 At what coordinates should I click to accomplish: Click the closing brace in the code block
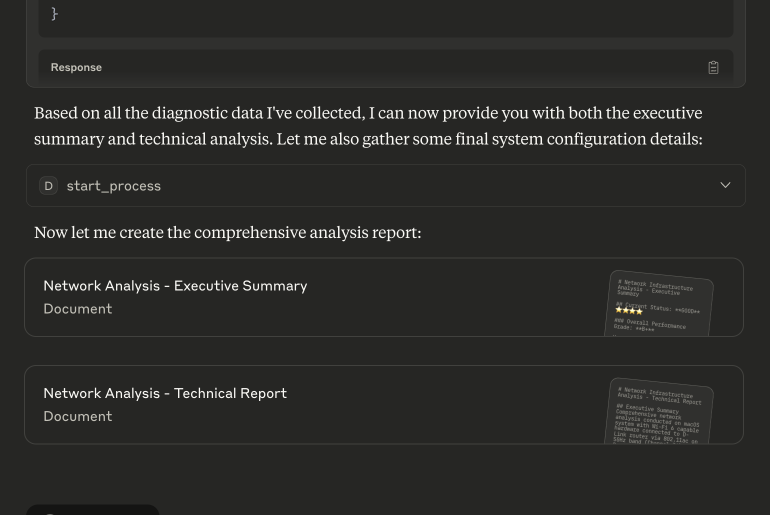[55, 13]
